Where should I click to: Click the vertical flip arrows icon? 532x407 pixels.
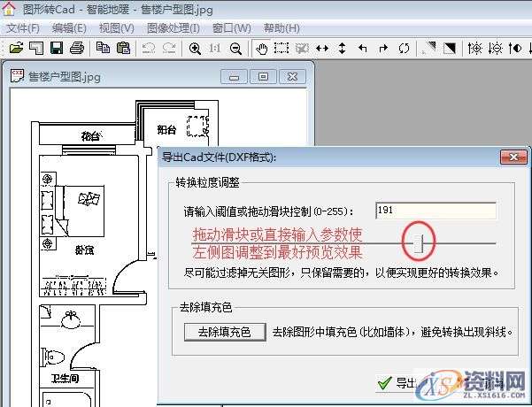tap(343, 48)
